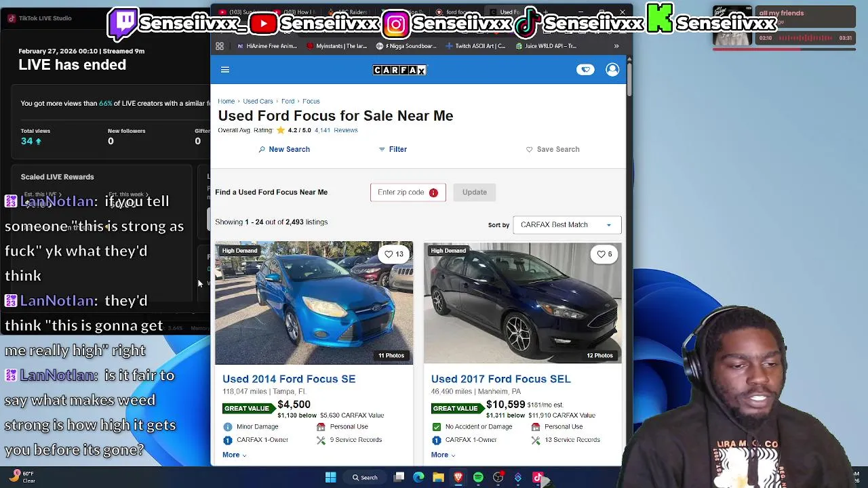The height and width of the screenshot is (488, 868).
Task: Open the CARFAX hamburger menu
Action: (x=225, y=70)
